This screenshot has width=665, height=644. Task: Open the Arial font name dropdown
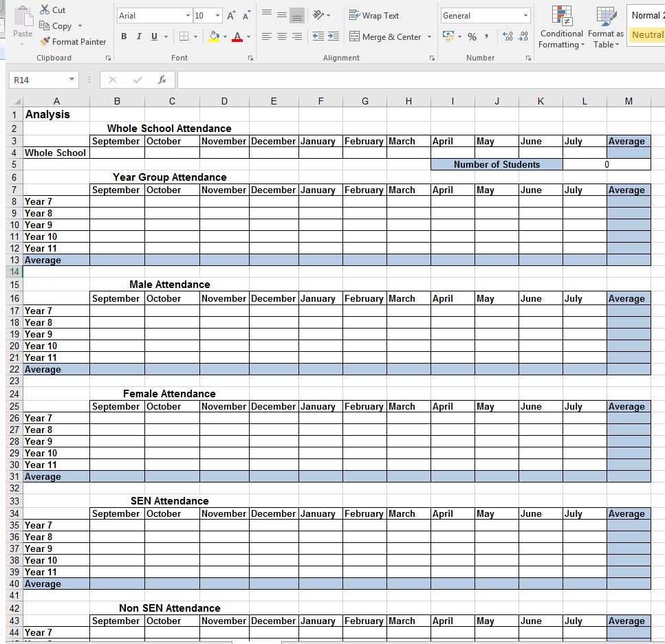point(188,16)
